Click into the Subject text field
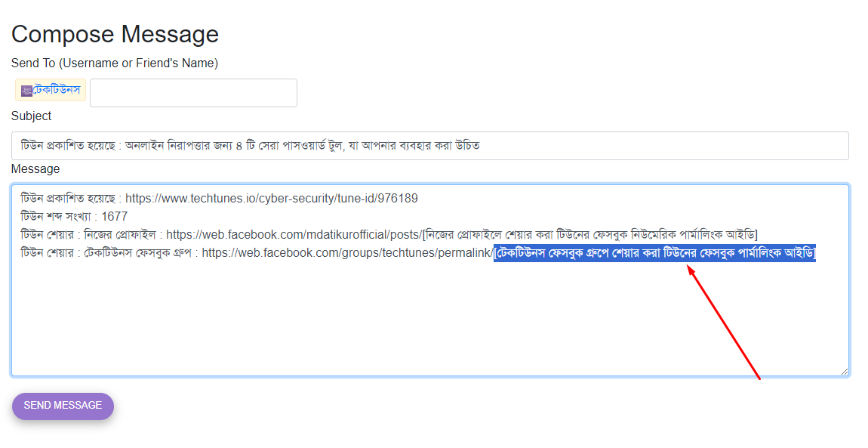868x448 pixels. 429,146
